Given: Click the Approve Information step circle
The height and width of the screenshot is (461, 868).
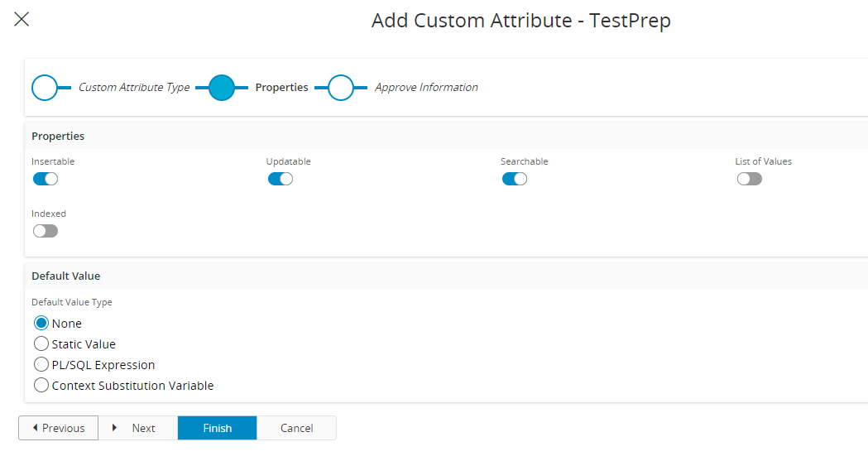Looking at the screenshot, I should click(341, 88).
